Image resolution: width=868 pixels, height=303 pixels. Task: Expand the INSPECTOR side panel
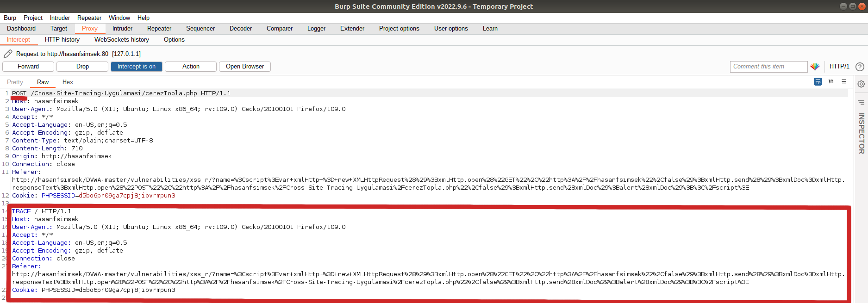click(x=861, y=133)
